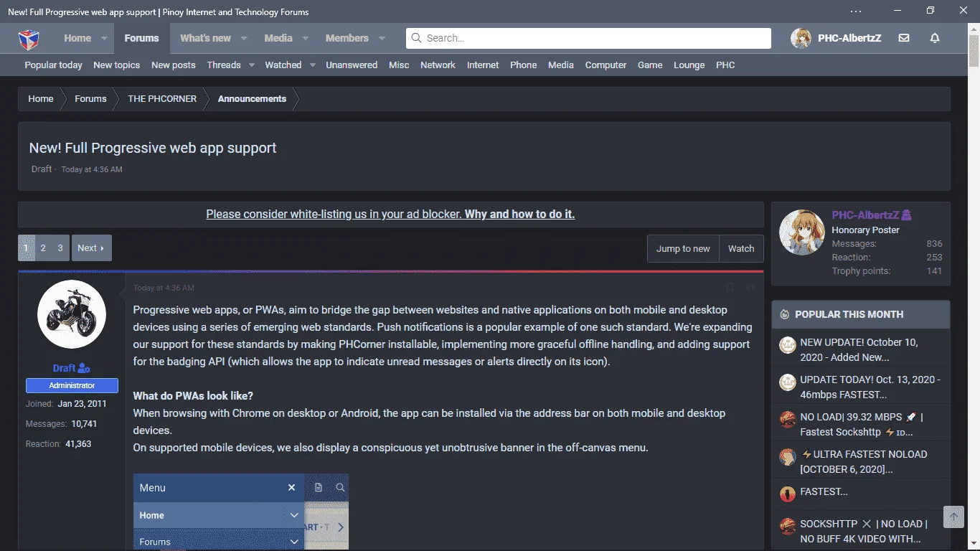
Task: Click the Jump to new button
Action: pyautogui.click(x=683, y=248)
